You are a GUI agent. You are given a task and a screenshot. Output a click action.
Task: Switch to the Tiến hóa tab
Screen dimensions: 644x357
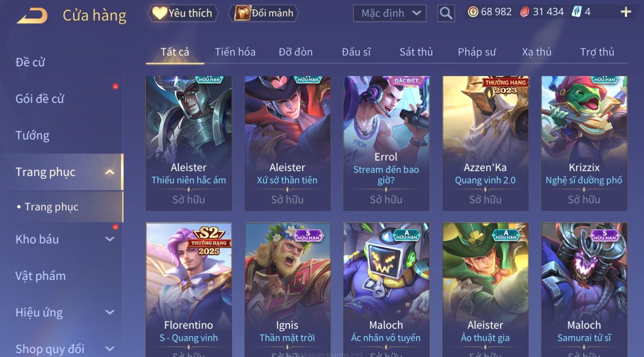(235, 52)
